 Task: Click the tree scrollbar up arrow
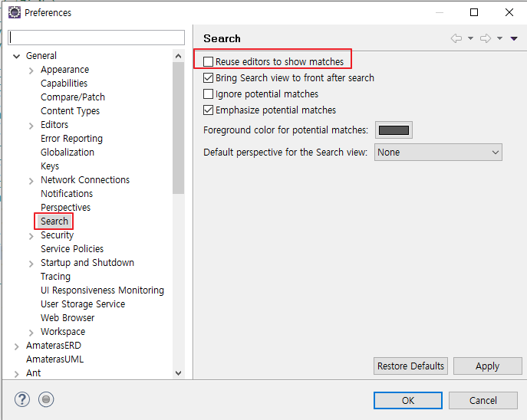click(x=179, y=56)
